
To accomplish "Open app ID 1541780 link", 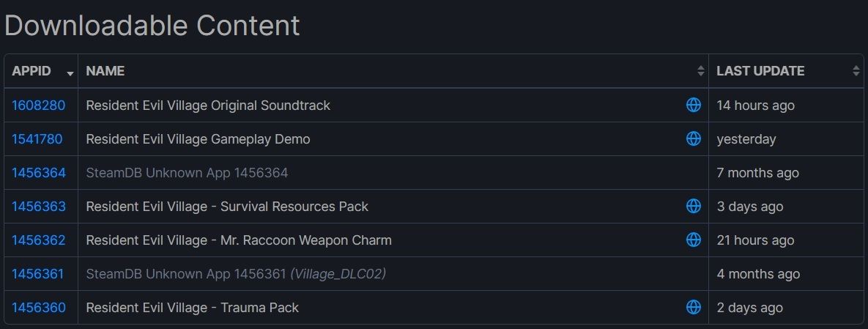I will click(37, 139).
